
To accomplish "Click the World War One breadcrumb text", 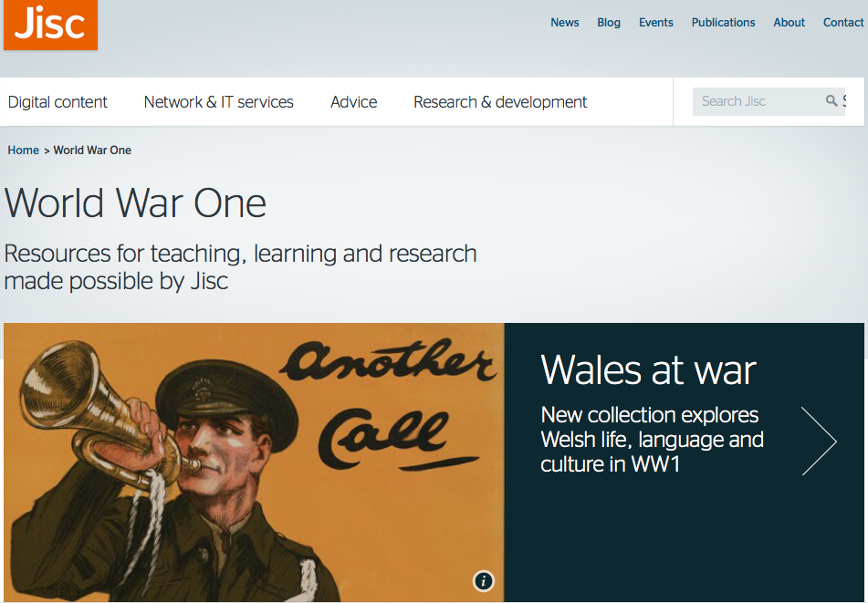I will [x=92, y=151].
